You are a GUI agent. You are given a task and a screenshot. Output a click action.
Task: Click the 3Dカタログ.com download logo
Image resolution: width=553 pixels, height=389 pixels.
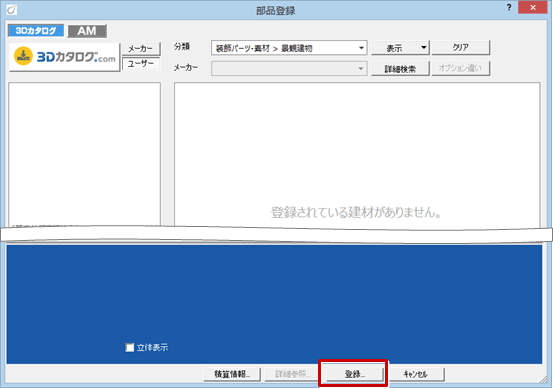click(x=65, y=57)
